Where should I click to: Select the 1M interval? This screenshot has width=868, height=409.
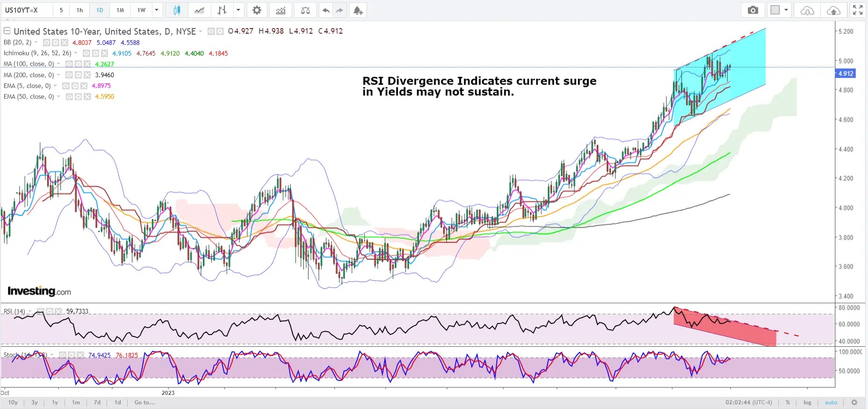pos(120,10)
